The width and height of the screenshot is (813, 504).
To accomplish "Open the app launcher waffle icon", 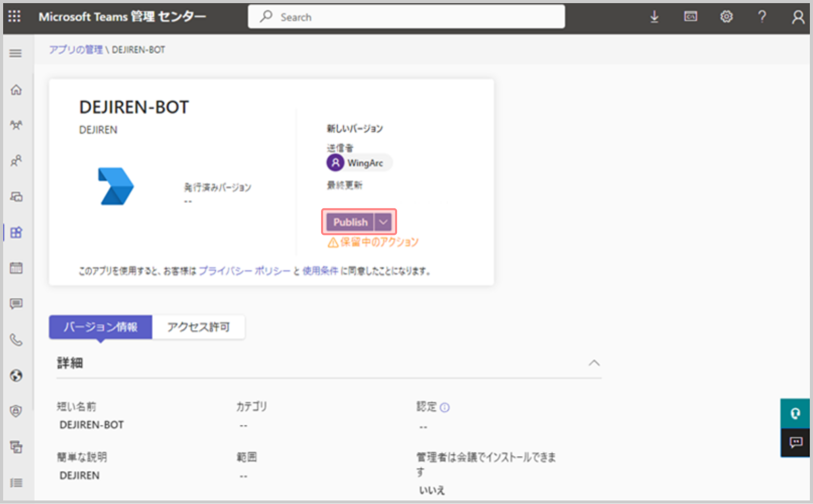I will (15, 17).
